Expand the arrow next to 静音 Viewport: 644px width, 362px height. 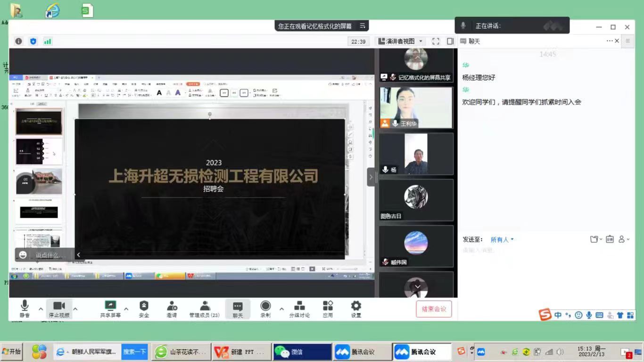(x=41, y=309)
